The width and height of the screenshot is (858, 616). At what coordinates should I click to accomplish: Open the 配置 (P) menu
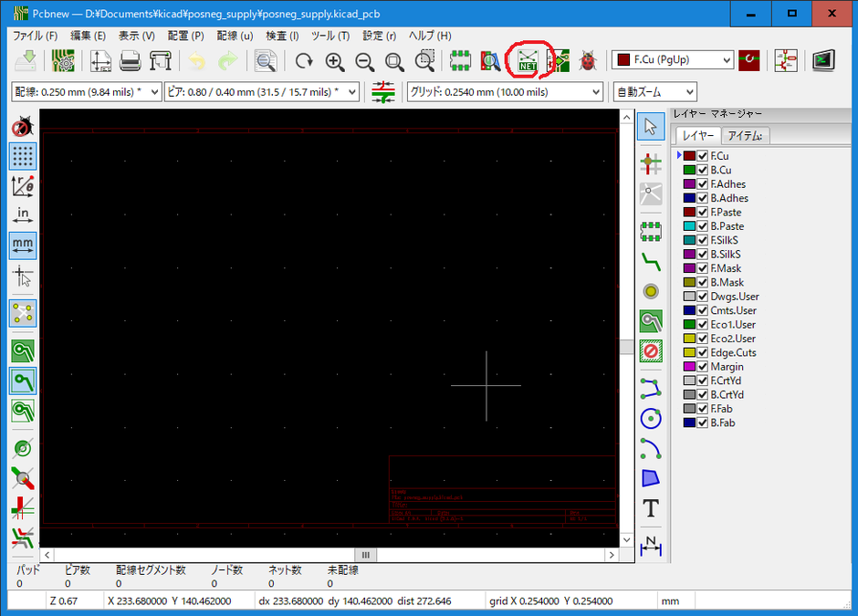(x=186, y=37)
